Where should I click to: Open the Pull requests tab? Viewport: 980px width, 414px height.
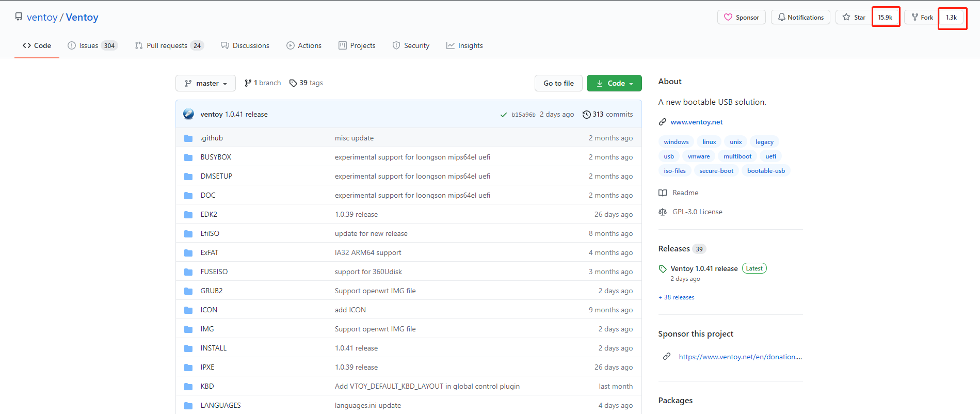point(169,45)
